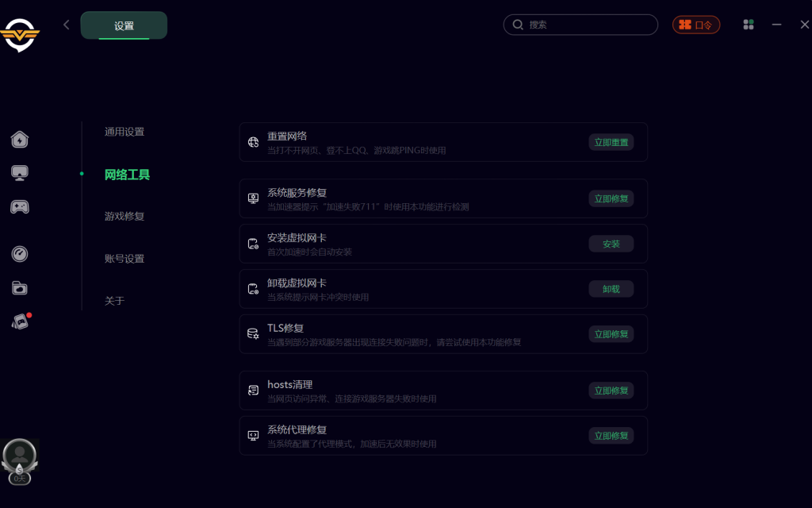Open the 关于 section

pyautogui.click(x=115, y=301)
